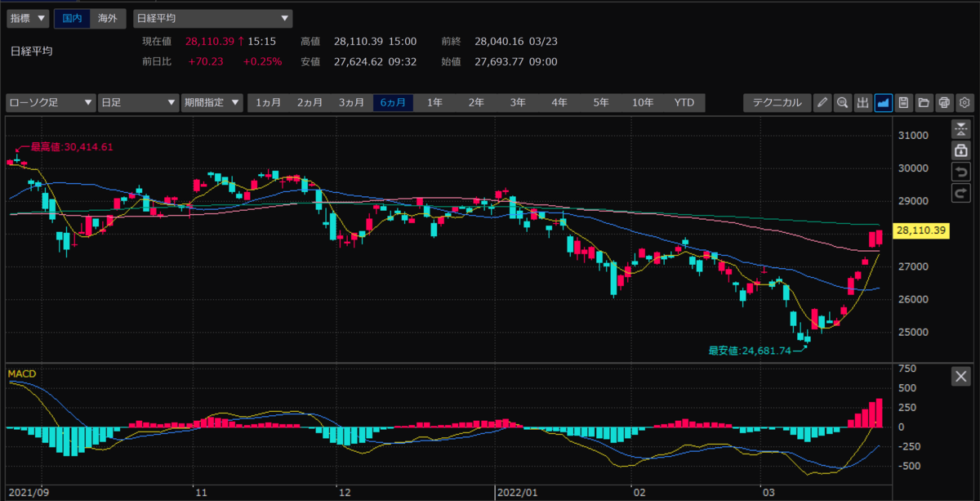This screenshot has height=501, width=980.
Task: Click the 2022/01 date axis label
Action: coord(518,493)
